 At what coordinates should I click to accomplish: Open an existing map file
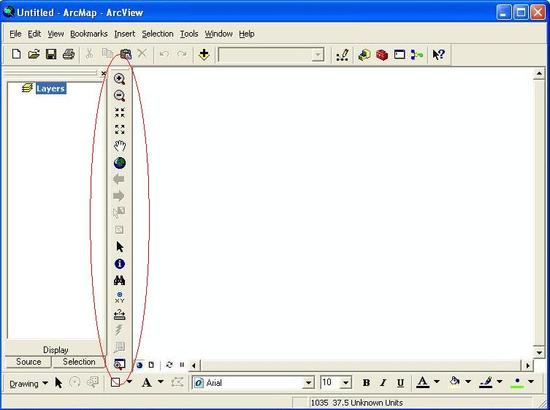[34, 54]
